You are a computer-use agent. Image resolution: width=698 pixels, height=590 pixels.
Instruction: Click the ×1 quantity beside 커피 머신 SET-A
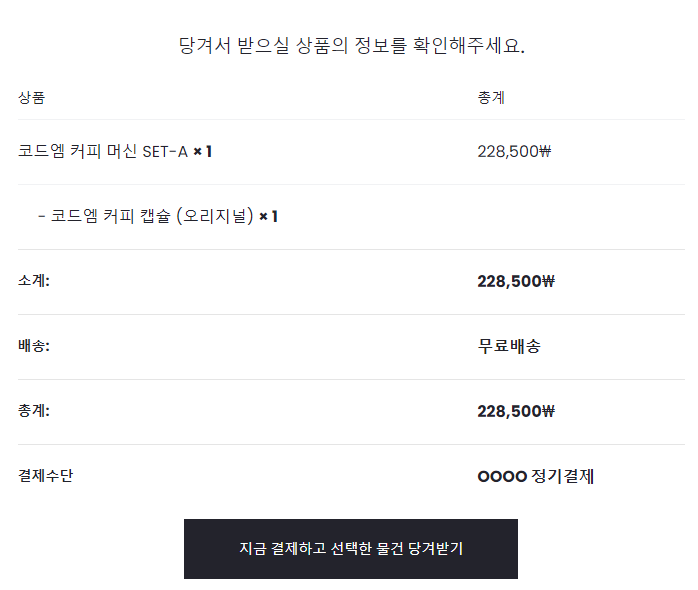[203, 152]
